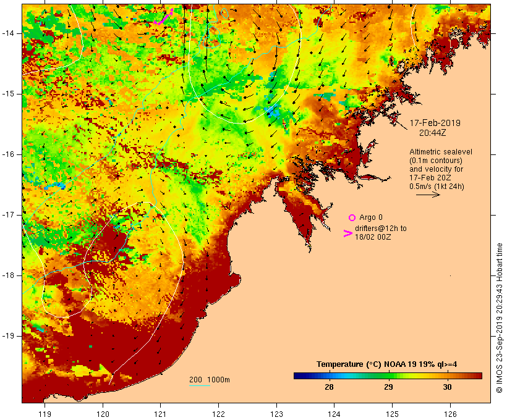This screenshot has height=420, width=507.
Task: Click the temperature colorbar
Action: pyautogui.click(x=388, y=376)
